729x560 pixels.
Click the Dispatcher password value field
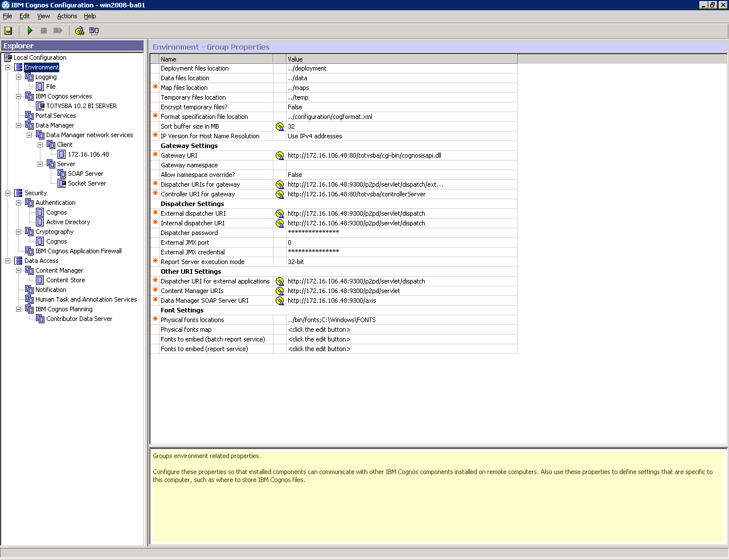click(402, 233)
